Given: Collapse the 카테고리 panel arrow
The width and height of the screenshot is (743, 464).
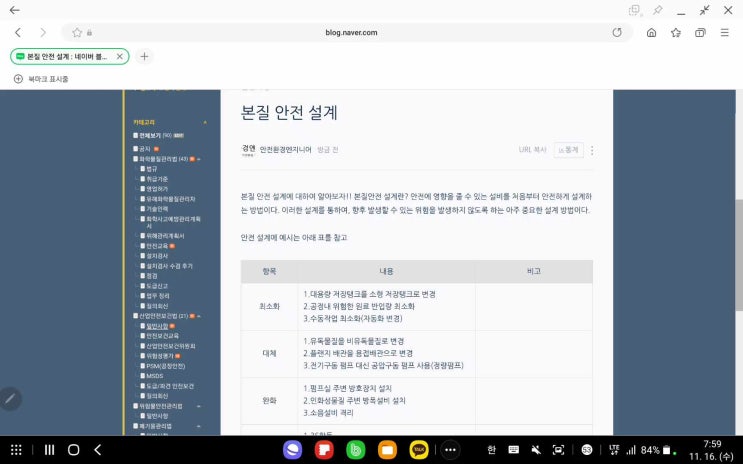Looking at the screenshot, I should point(205,122).
